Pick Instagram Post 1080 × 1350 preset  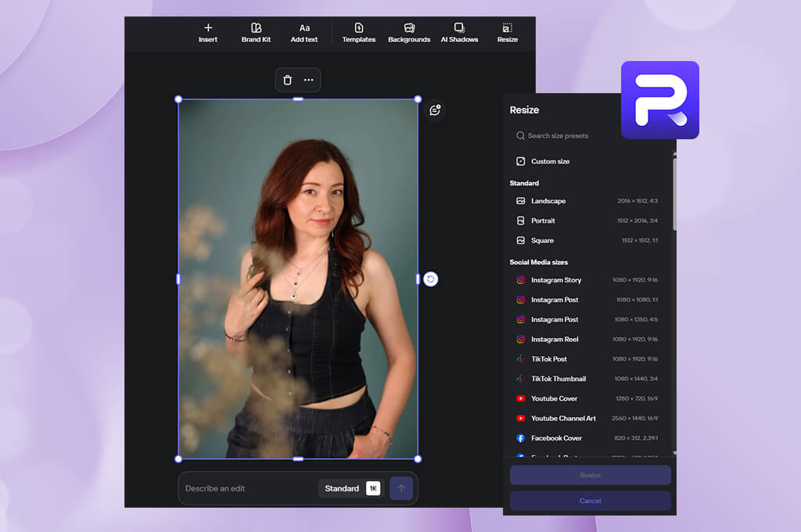click(x=587, y=319)
